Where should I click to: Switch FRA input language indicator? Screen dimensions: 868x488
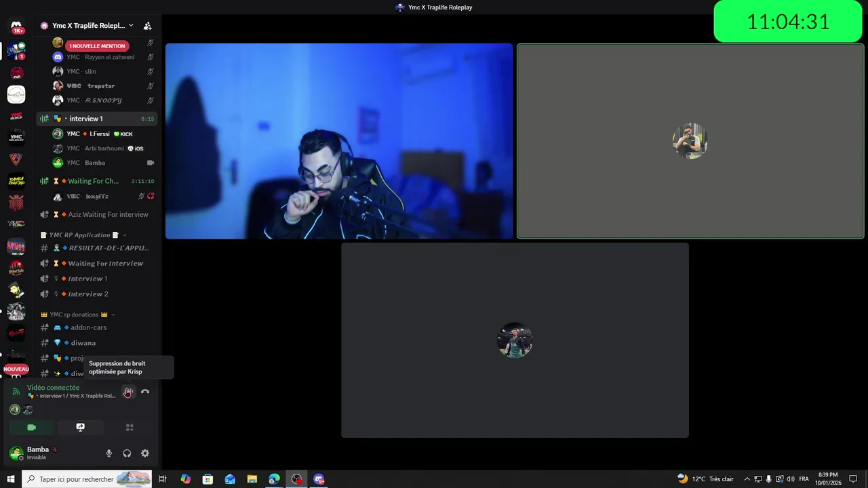(804, 479)
